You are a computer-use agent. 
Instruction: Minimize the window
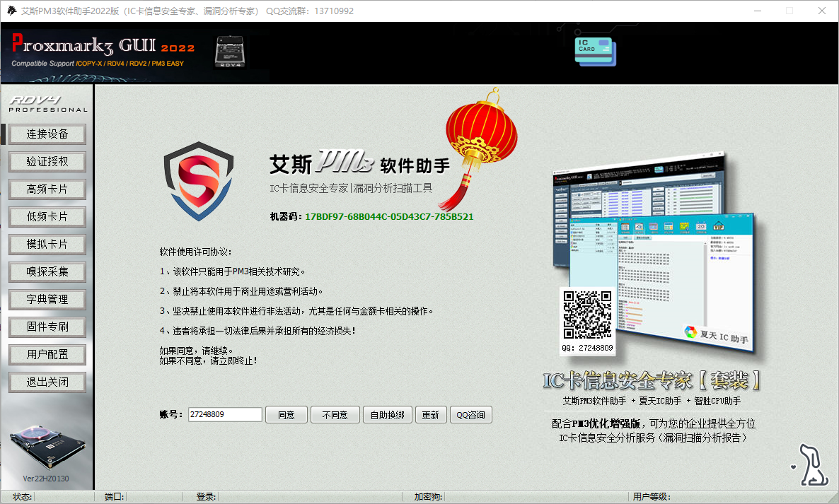758,11
